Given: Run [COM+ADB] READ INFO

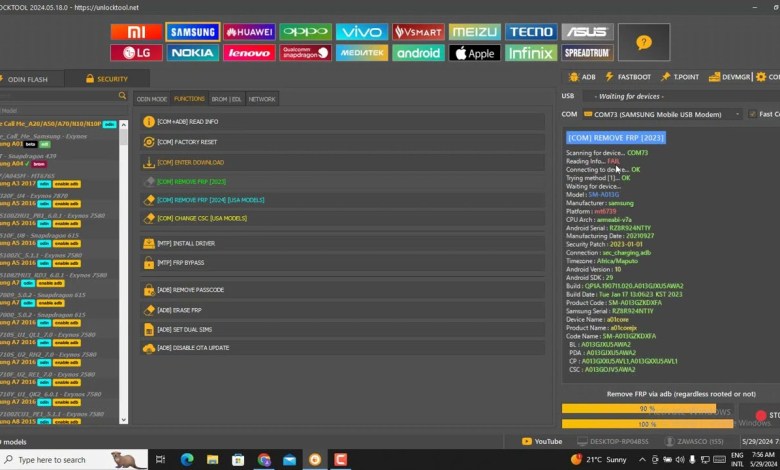Looking at the screenshot, I should (x=342, y=122).
